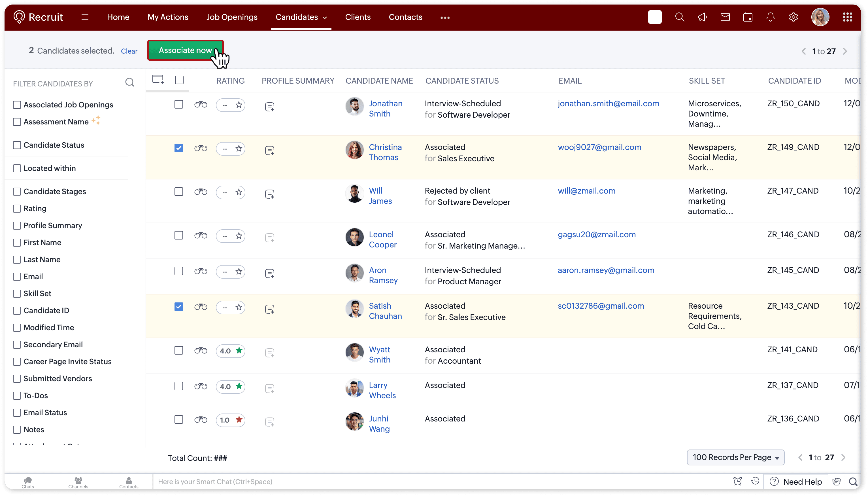Open the 100 Records Per Page dropdown
868x496 pixels.
click(735, 457)
